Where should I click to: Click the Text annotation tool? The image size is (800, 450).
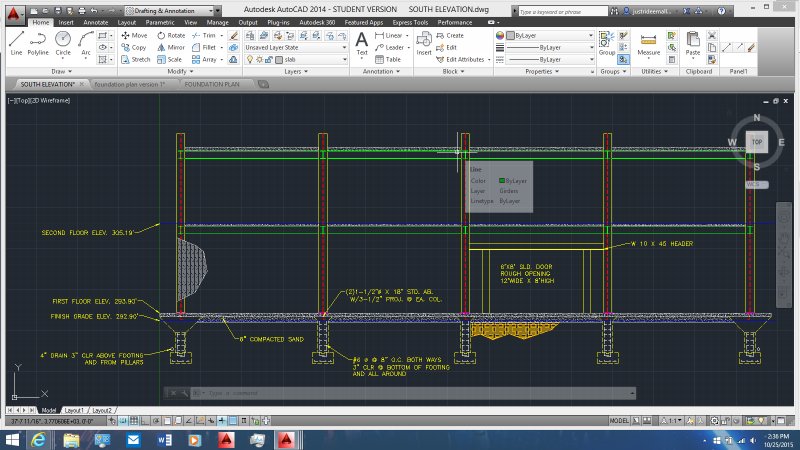[x=362, y=42]
